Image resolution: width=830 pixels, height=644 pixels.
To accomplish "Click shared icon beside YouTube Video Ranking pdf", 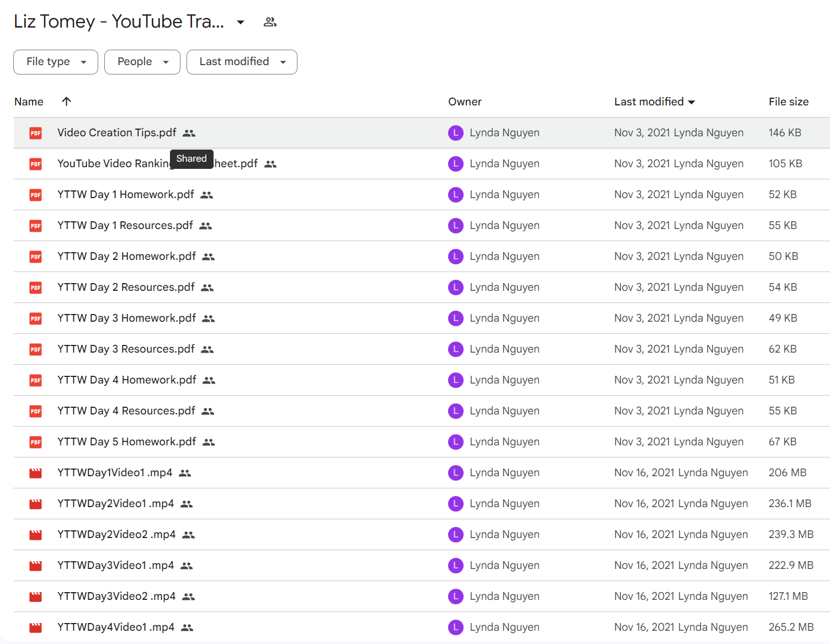I will coord(270,164).
